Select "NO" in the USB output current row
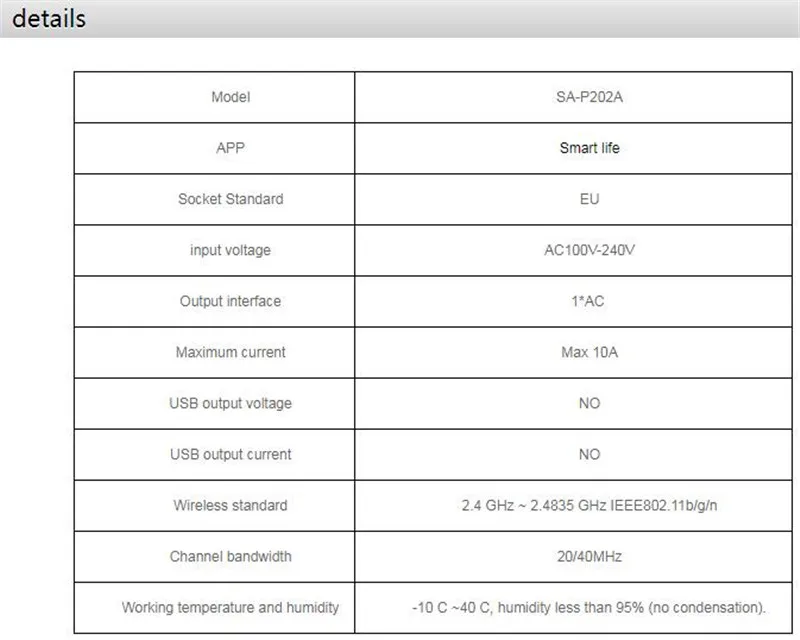 point(589,454)
